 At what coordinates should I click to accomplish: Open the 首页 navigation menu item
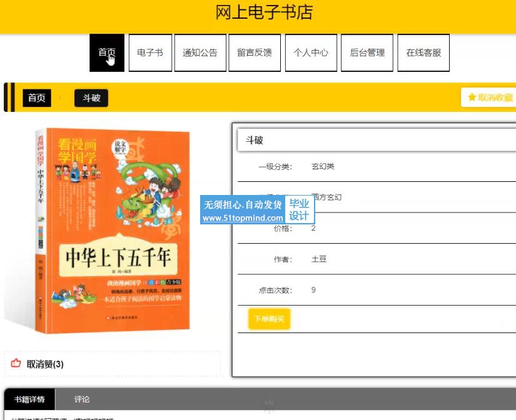click(x=107, y=52)
